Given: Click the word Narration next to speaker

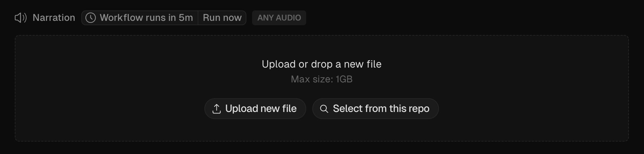Looking at the screenshot, I should point(54,18).
